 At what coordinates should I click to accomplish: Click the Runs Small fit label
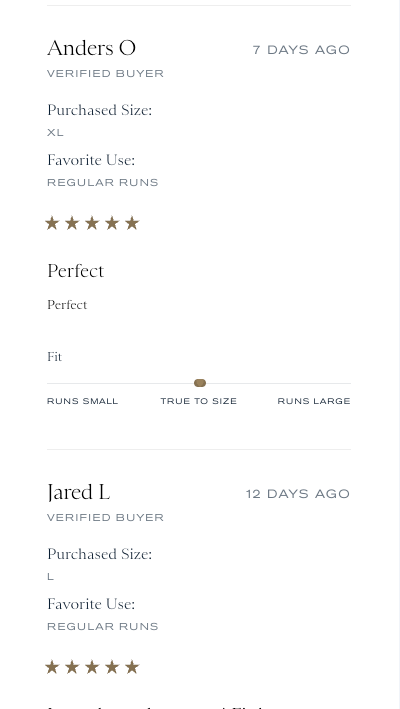[83, 401]
